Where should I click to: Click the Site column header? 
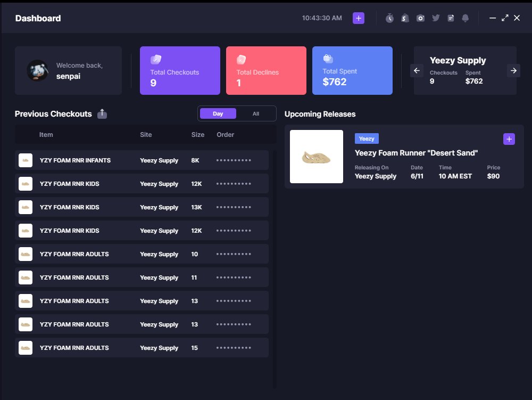coord(146,135)
